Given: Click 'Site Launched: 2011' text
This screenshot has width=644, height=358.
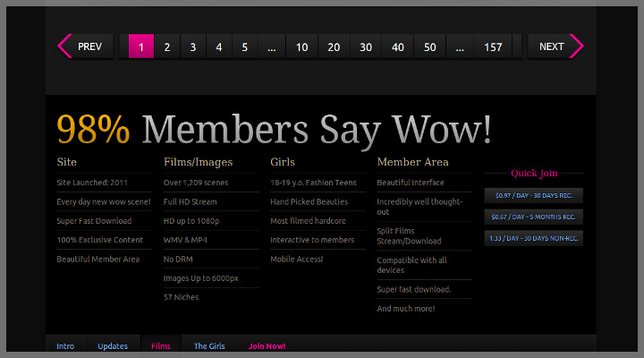Looking at the screenshot, I should pos(92,183).
